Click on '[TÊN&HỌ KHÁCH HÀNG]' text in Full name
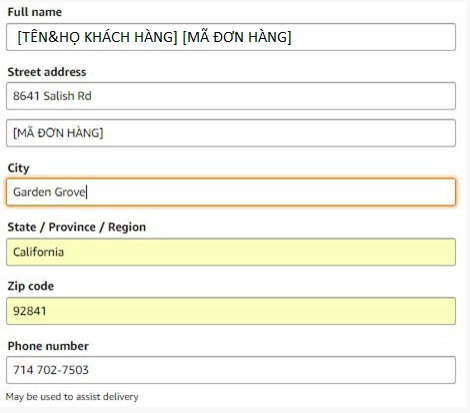The image size is (470, 413). pos(97,37)
